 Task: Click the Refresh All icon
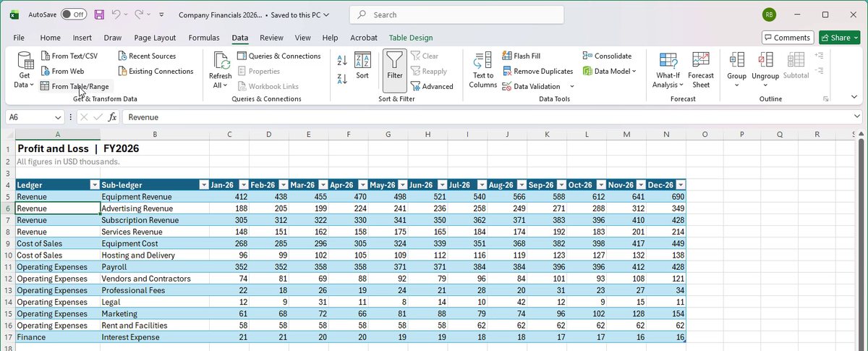coord(220,61)
